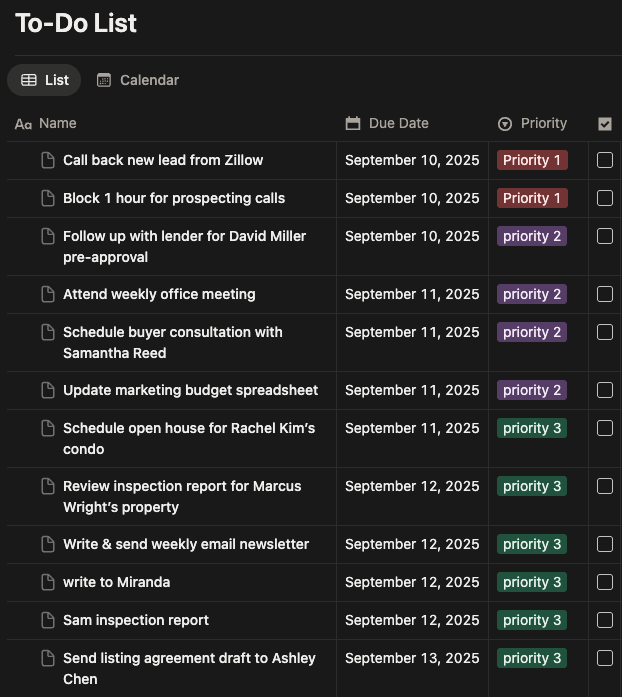The height and width of the screenshot is (697, 622).
Task: Open Priority 1 tag for Zillow lead task
Action: (x=532, y=160)
